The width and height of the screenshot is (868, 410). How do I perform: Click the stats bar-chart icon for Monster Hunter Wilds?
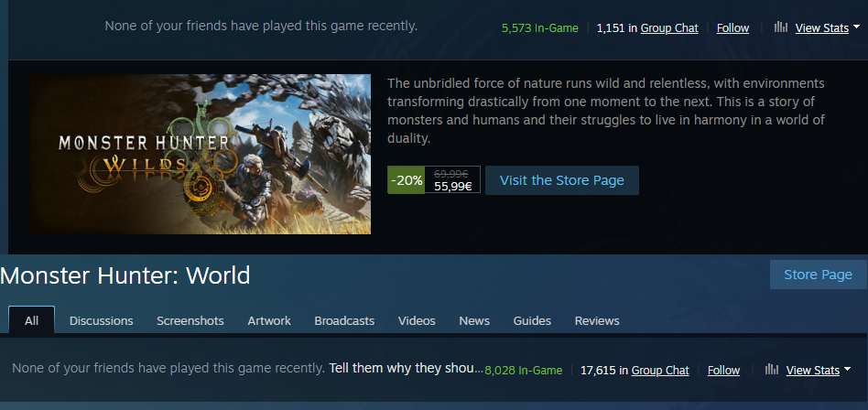tap(780, 27)
